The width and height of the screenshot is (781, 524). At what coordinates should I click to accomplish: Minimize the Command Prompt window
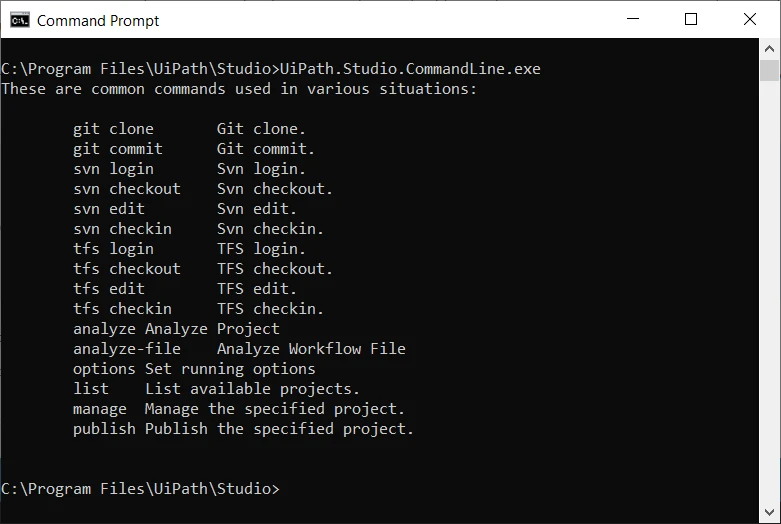click(x=633, y=19)
